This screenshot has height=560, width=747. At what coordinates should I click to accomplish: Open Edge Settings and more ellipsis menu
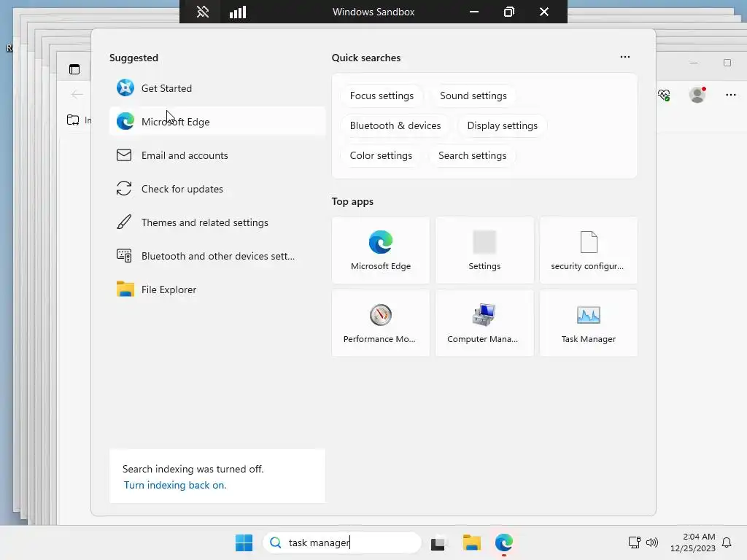[x=731, y=95]
